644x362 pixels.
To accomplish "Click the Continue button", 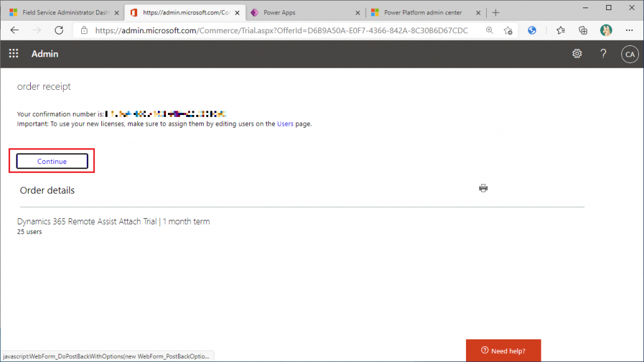I will click(52, 162).
